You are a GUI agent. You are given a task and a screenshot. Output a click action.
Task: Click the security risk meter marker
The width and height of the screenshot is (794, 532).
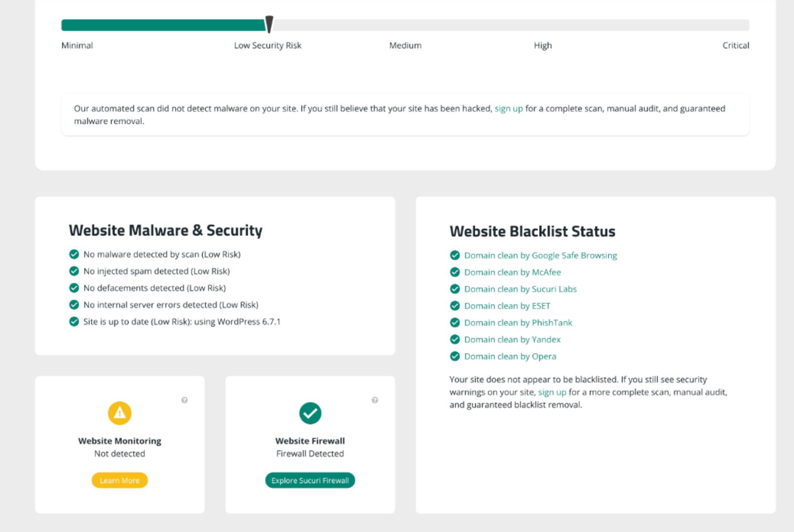coord(269,24)
